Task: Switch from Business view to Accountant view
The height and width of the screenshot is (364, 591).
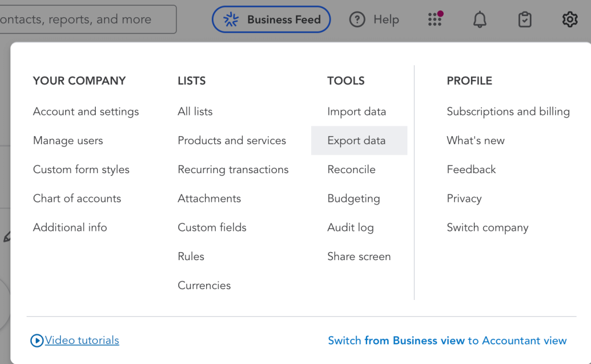Action: 447,340
